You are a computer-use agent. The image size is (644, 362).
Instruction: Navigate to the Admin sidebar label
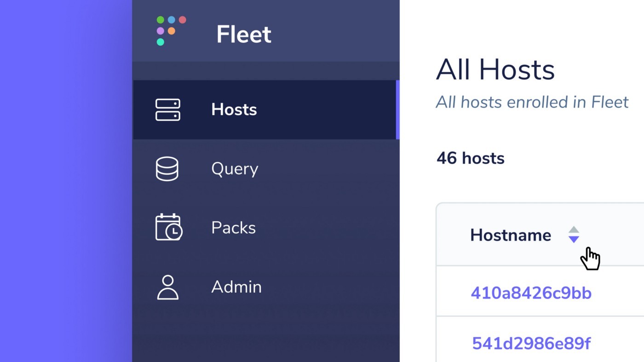[x=236, y=287]
